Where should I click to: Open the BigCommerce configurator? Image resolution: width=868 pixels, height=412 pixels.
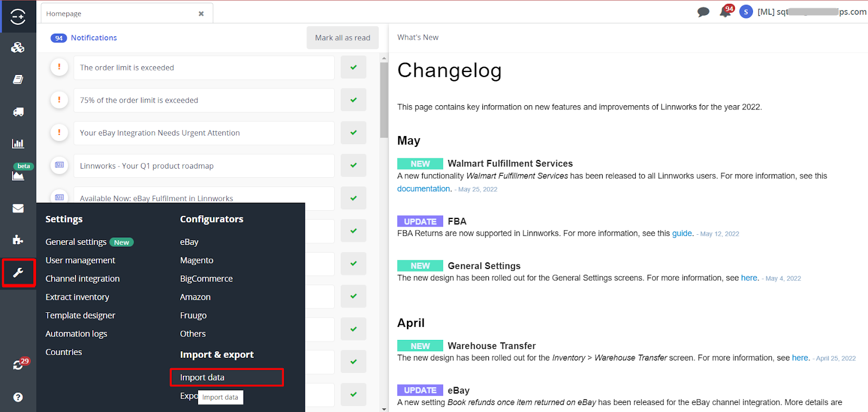click(x=206, y=279)
